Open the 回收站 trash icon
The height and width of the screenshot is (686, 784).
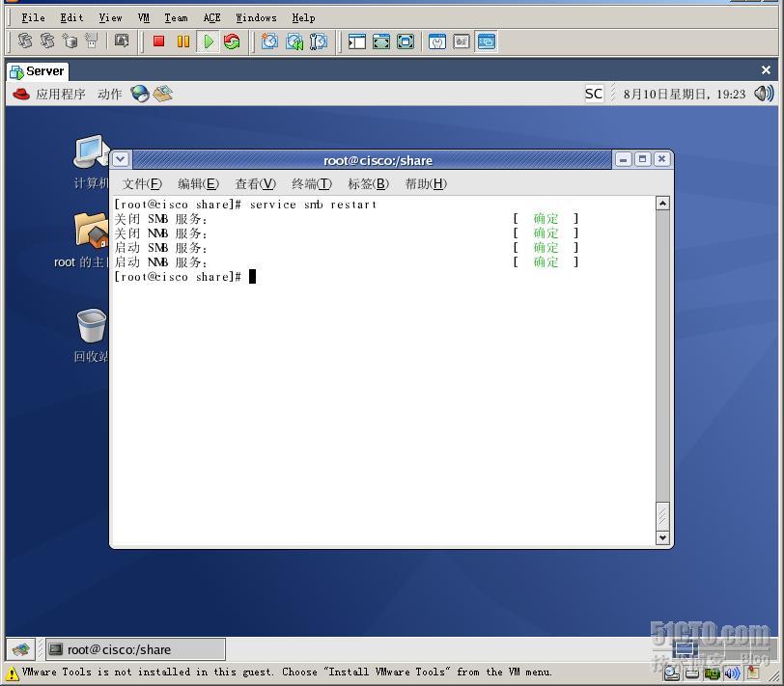point(91,335)
